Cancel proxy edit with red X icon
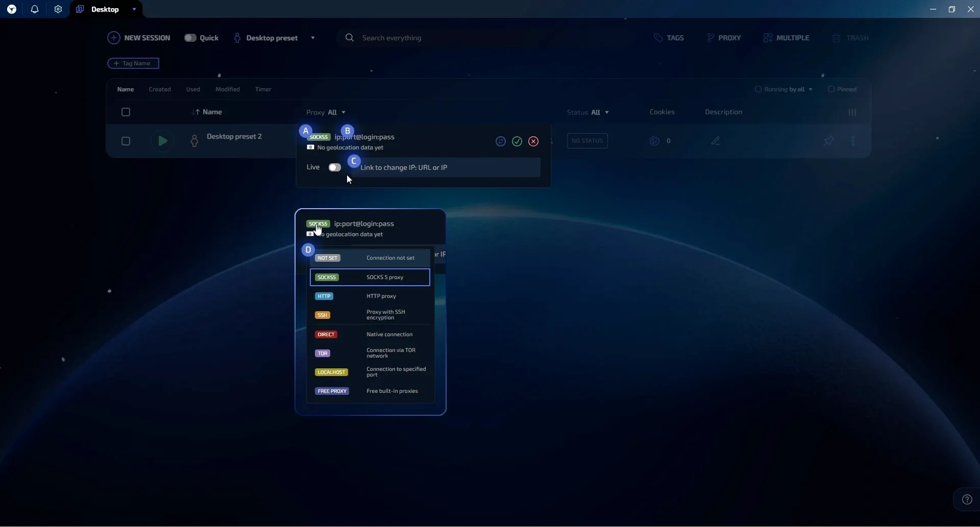The image size is (980, 527). [x=534, y=141]
